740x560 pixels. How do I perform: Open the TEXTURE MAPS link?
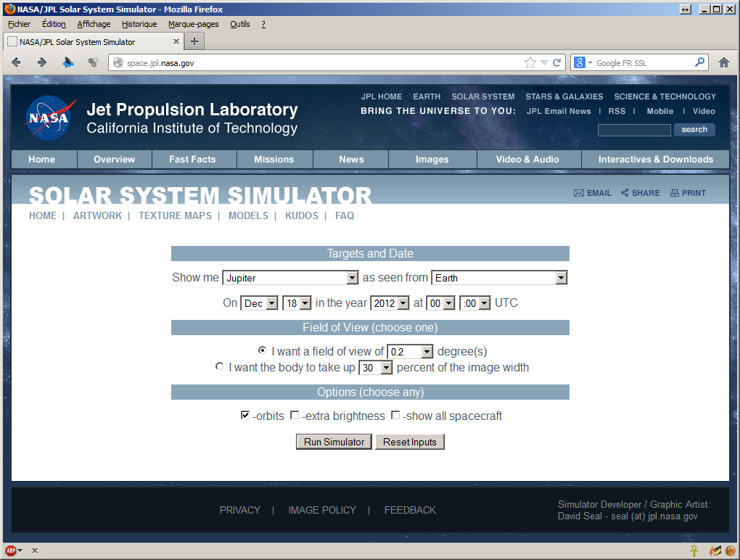pyautogui.click(x=175, y=215)
